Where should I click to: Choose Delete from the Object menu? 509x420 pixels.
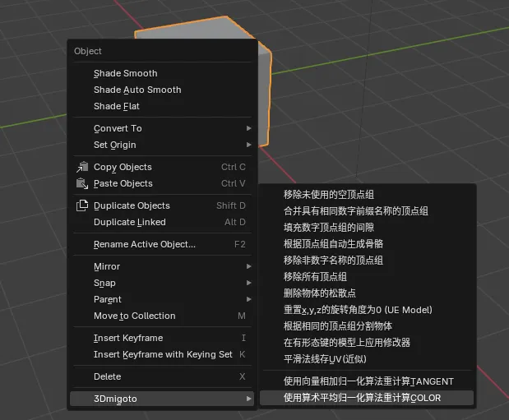coord(162,376)
